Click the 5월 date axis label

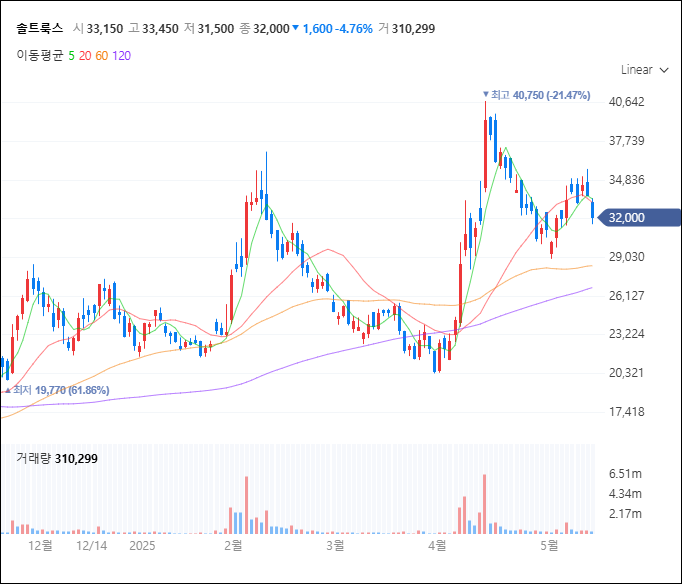(549, 545)
